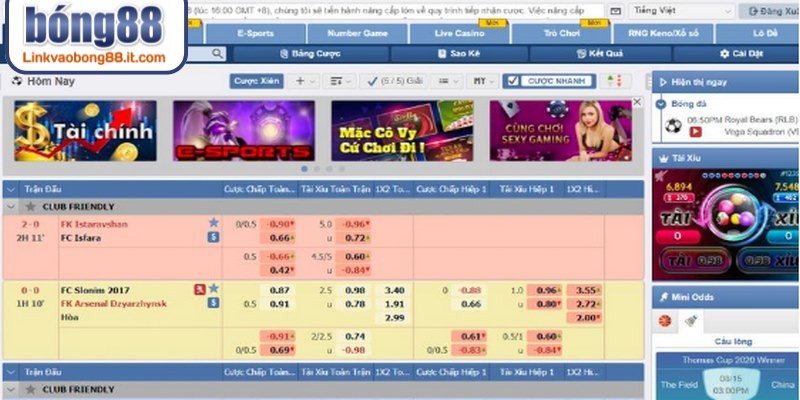The image size is (800, 400).
Task: Collapse the first CLUB FRIENDLY group chevron
Action: tap(10, 207)
